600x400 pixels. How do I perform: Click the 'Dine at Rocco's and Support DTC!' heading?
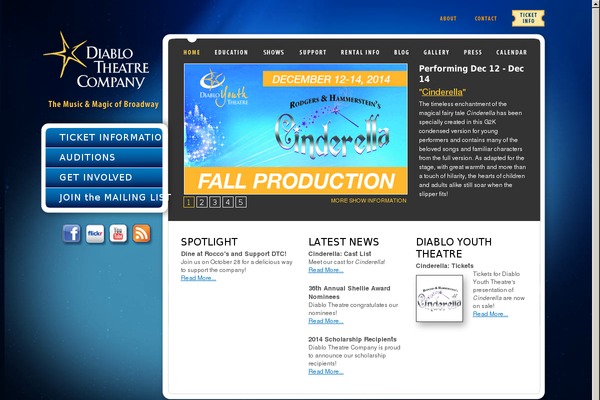(x=233, y=254)
